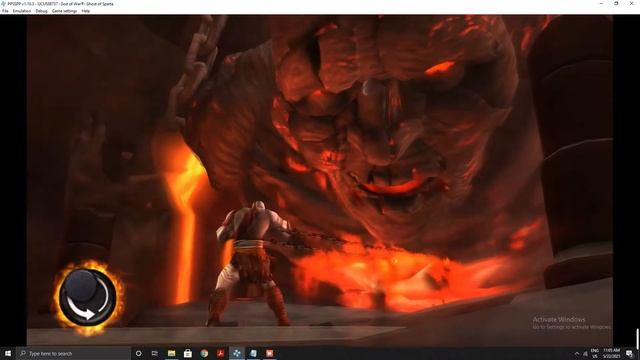Open the document app icon beside PPSSPP
Screen dimensions: 640x360
coord(253,353)
